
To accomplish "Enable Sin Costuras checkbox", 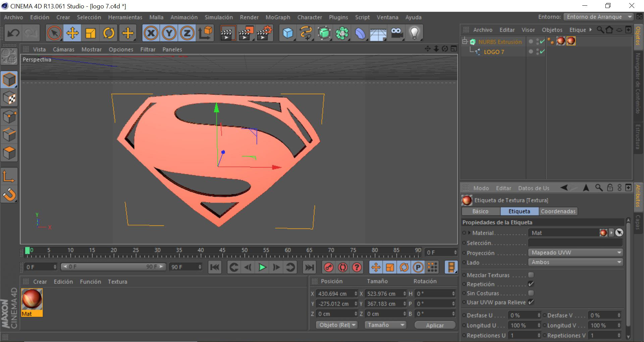I will (531, 293).
